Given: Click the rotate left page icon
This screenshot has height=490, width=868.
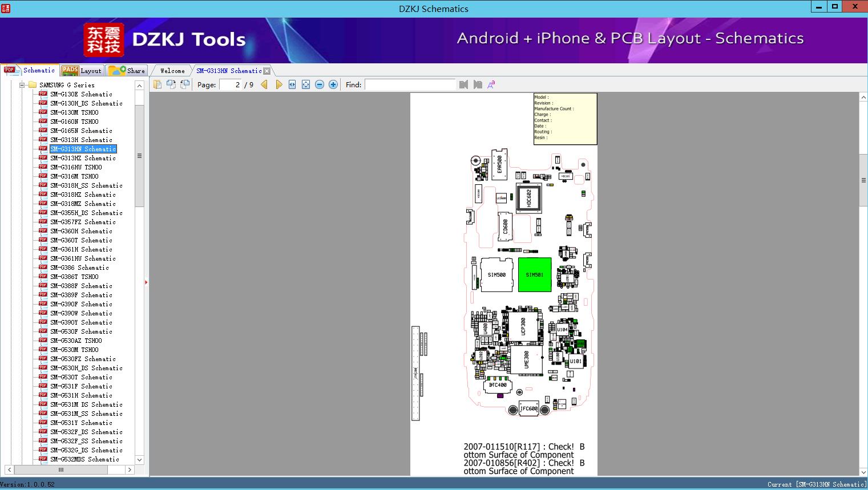Looking at the screenshot, I should tap(171, 84).
